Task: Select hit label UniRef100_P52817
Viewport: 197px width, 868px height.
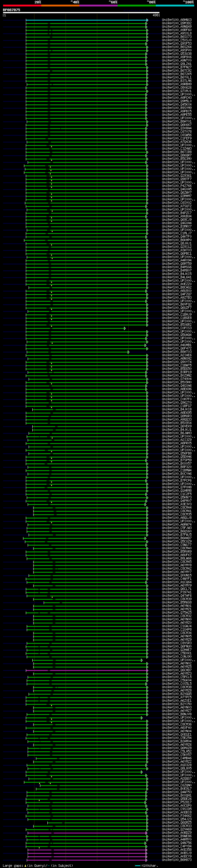Action: [x=177, y=803]
